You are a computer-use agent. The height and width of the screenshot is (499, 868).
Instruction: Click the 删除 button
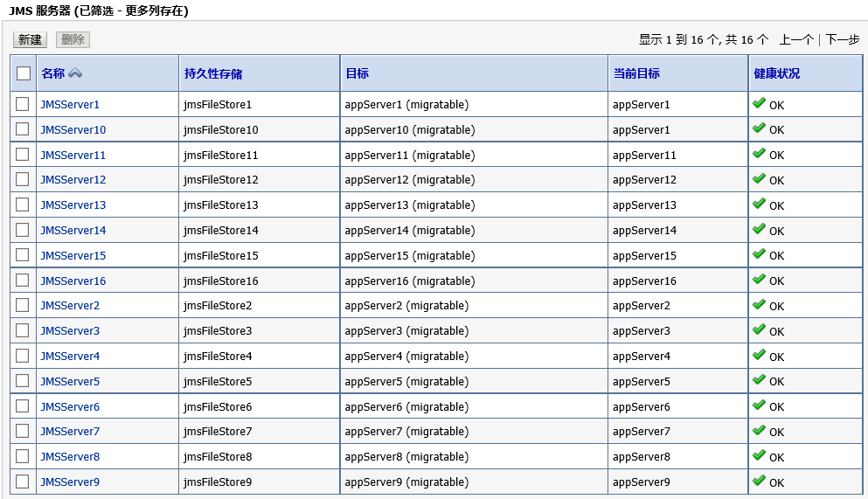(73, 39)
